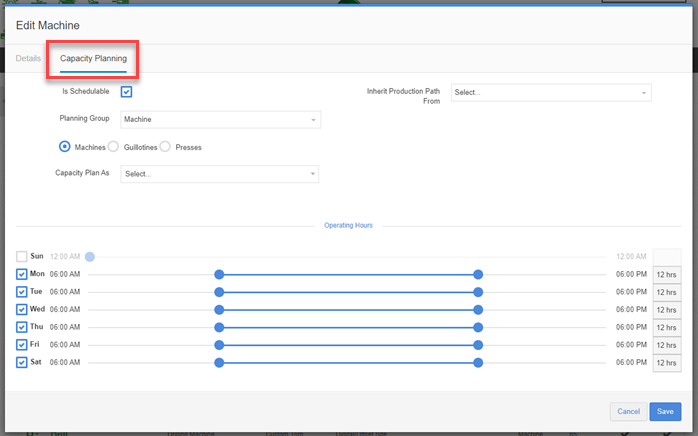Click the Sat 12 hrs field
Screen dimensions: 698x436
[667, 363]
